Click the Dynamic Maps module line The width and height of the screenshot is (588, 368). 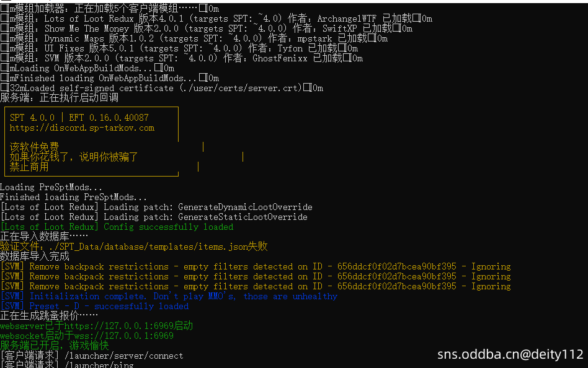[192, 38]
